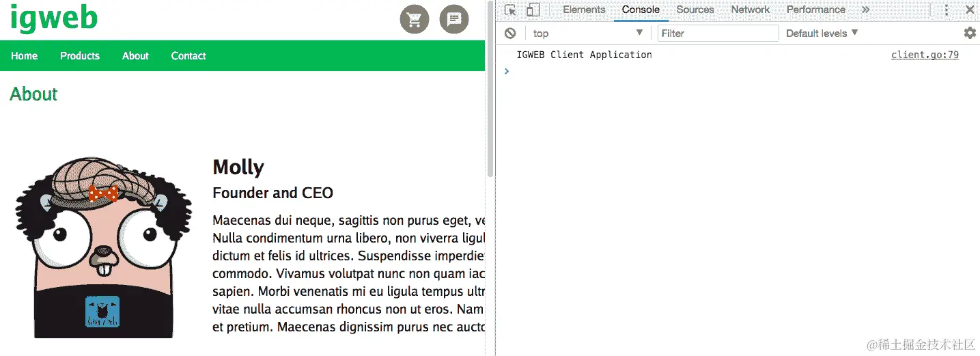Clear console with the no-entry icon
The width and height of the screenshot is (980, 356).
point(510,33)
